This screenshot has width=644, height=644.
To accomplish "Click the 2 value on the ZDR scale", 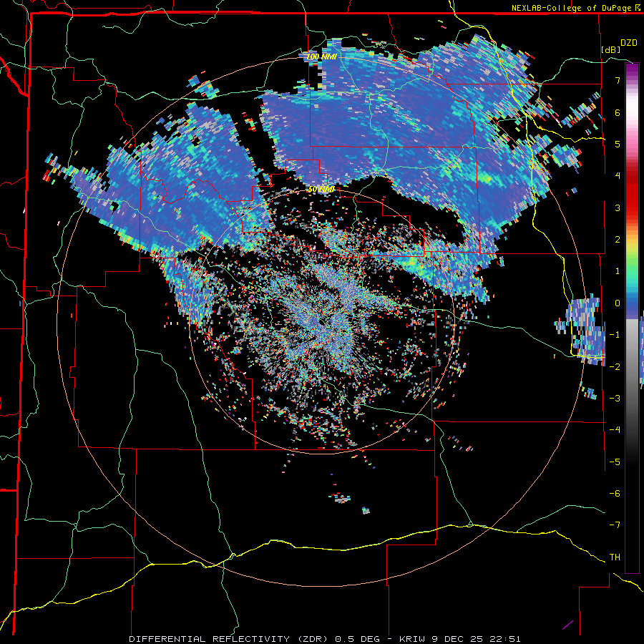I will [618, 240].
